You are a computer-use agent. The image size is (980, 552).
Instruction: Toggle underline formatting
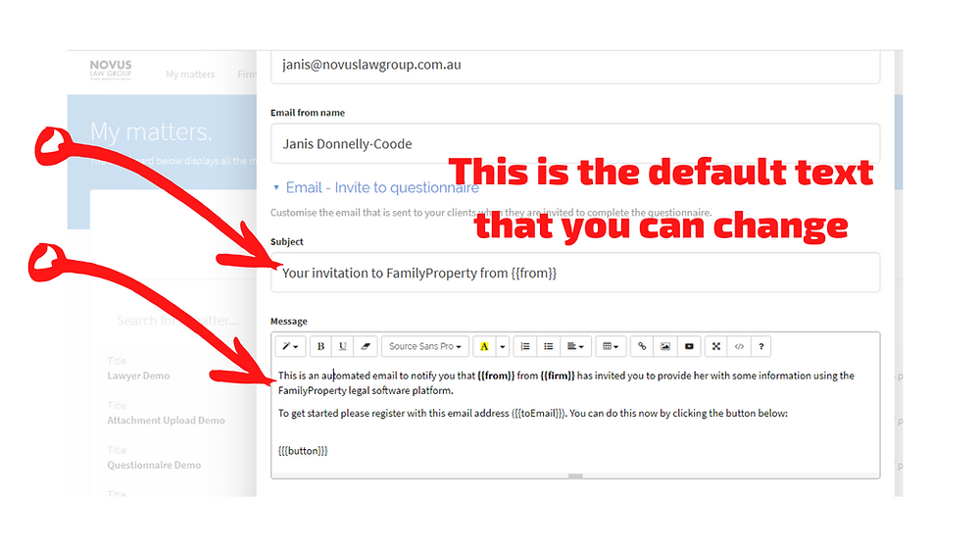click(342, 346)
